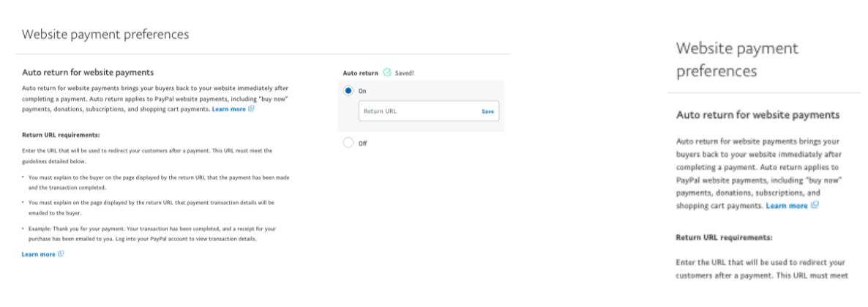The height and width of the screenshot is (307, 868).
Task: Open Learn more link after shopping cart payments
Action: tap(228, 108)
